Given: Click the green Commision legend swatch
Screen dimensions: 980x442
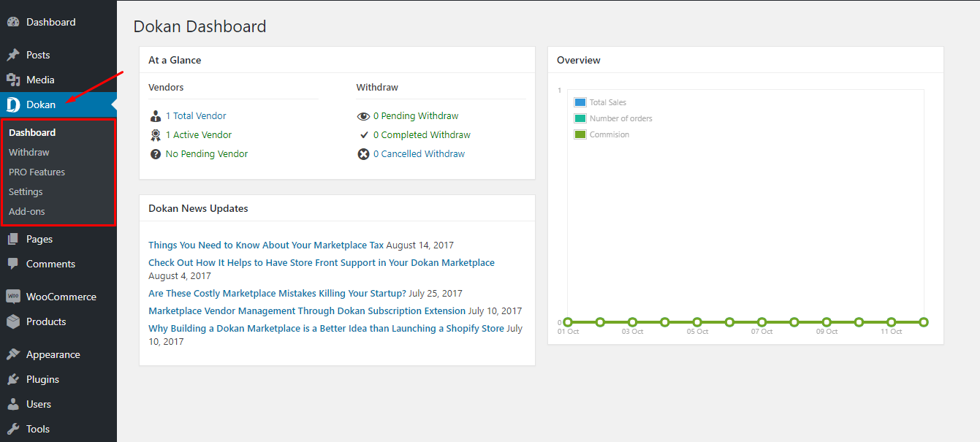Looking at the screenshot, I should (580, 134).
